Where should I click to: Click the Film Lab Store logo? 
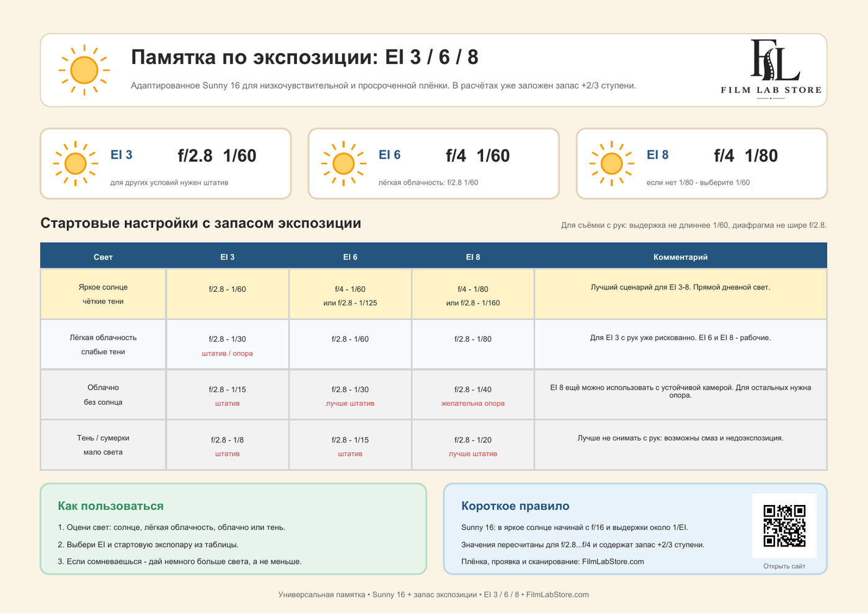771,69
